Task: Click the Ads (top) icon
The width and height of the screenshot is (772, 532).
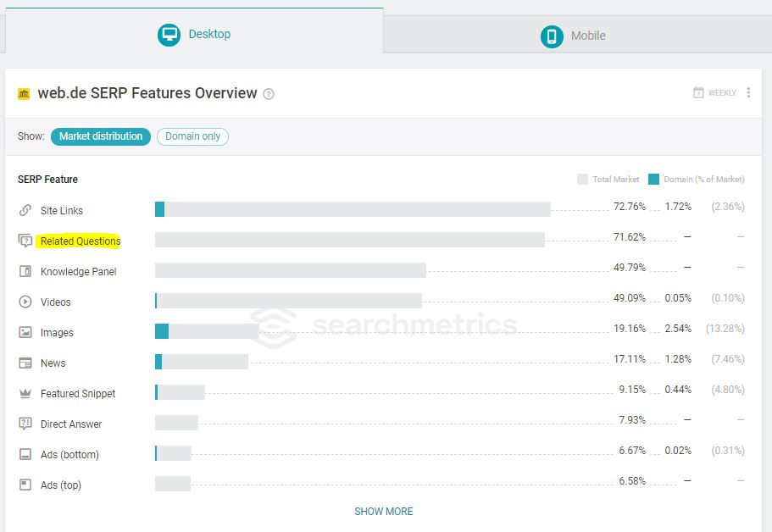Action: click(x=25, y=485)
